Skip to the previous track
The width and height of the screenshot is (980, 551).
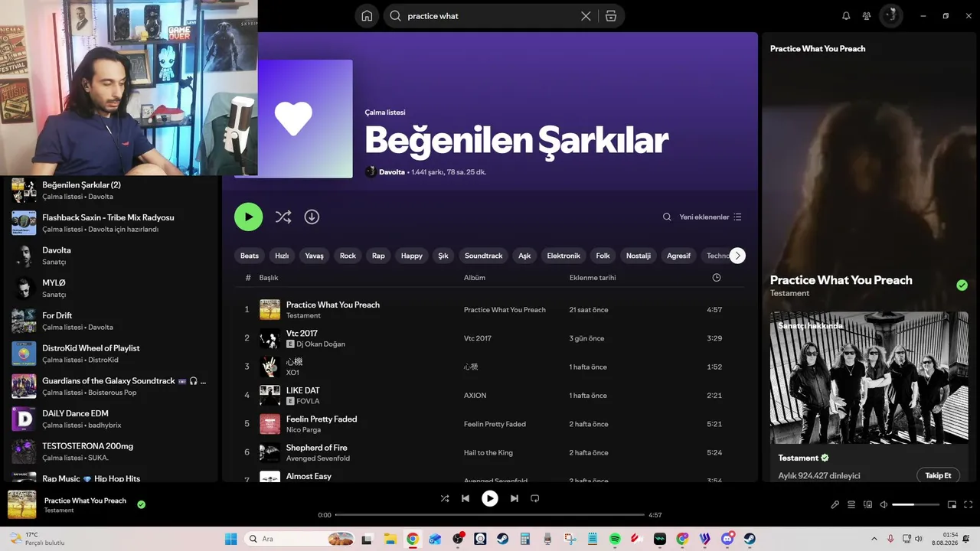(465, 498)
